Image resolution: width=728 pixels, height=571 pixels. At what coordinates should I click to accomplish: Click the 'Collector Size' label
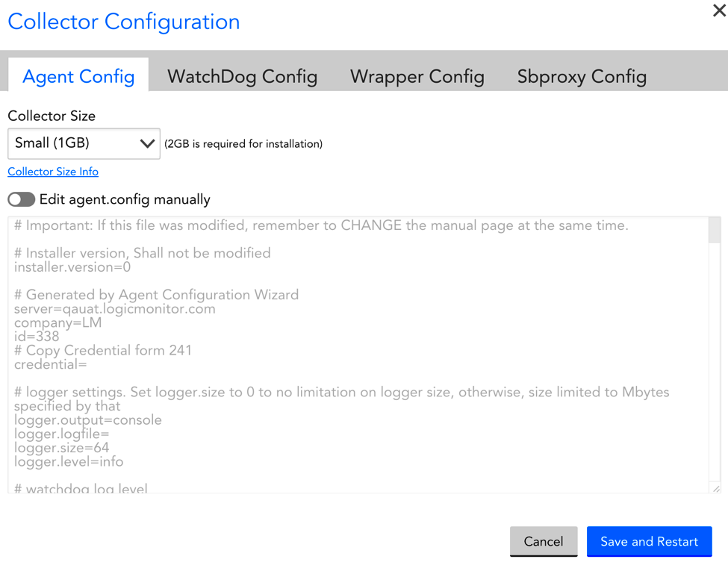(52, 116)
